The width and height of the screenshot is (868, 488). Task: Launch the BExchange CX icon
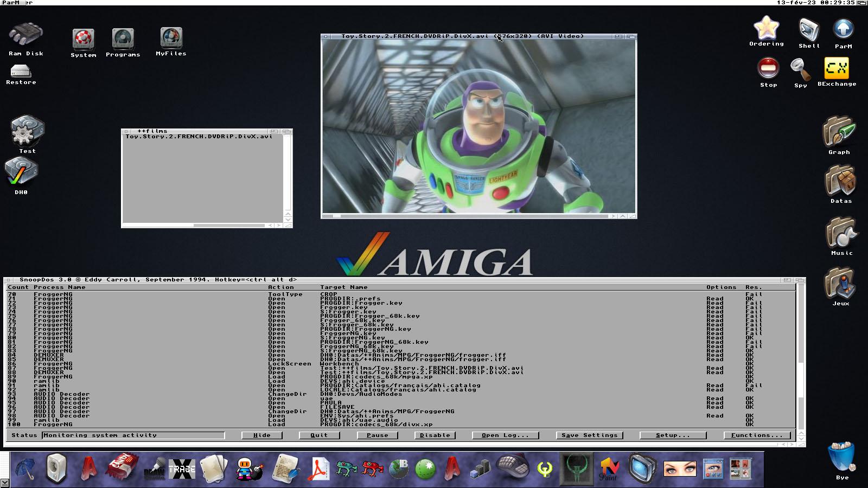pyautogui.click(x=836, y=68)
